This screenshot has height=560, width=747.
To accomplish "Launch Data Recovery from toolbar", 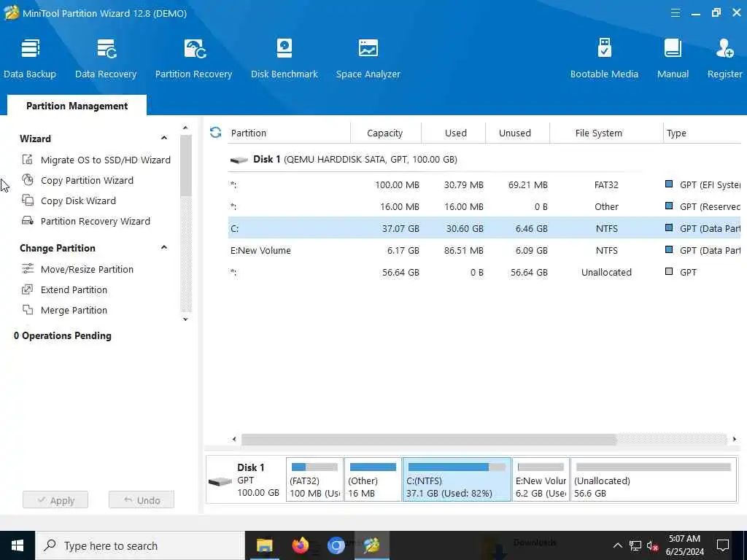I will (x=106, y=58).
